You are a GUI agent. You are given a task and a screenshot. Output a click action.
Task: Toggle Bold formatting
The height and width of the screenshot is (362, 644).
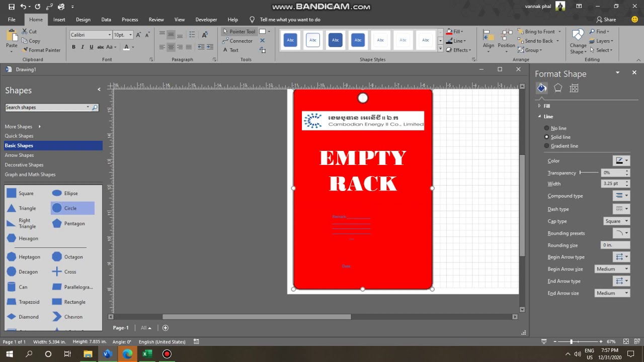click(x=73, y=47)
